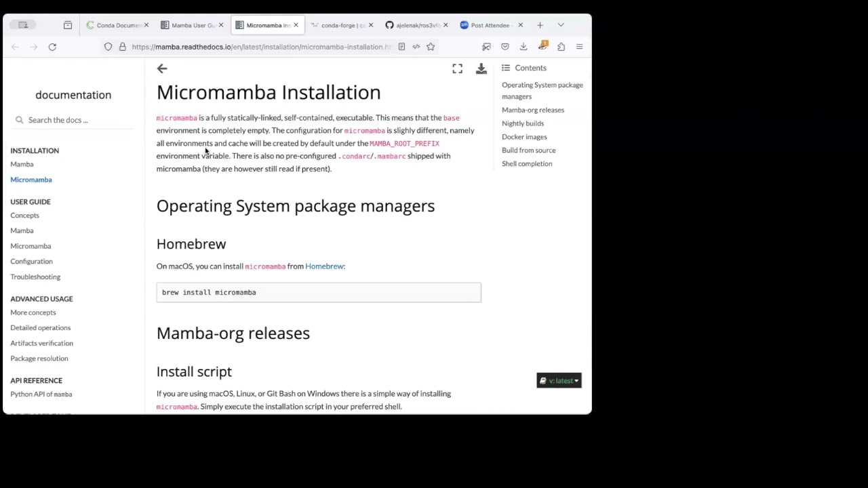Open the Micromamba installation sidebar link
Image resolution: width=868 pixels, height=488 pixels.
click(x=31, y=180)
